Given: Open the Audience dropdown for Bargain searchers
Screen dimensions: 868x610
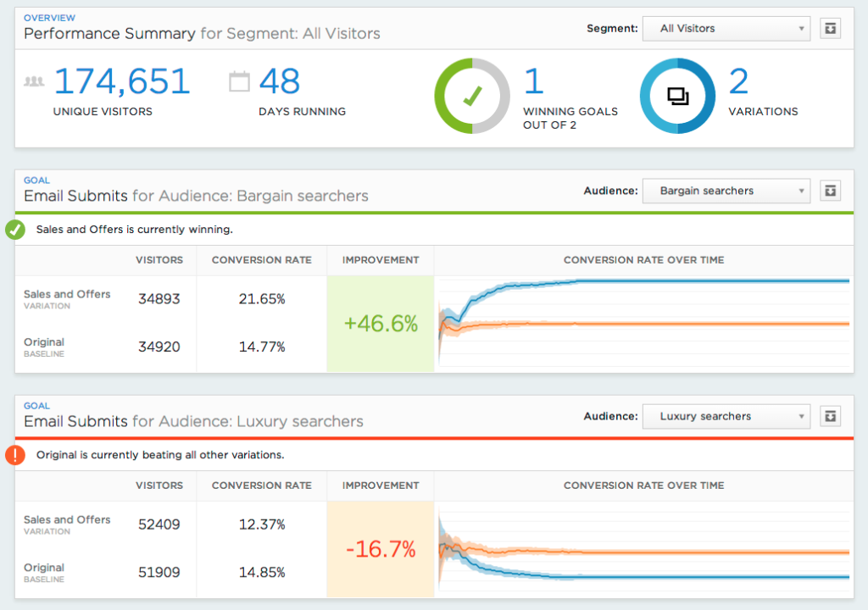Looking at the screenshot, I should tap(726, 191).
